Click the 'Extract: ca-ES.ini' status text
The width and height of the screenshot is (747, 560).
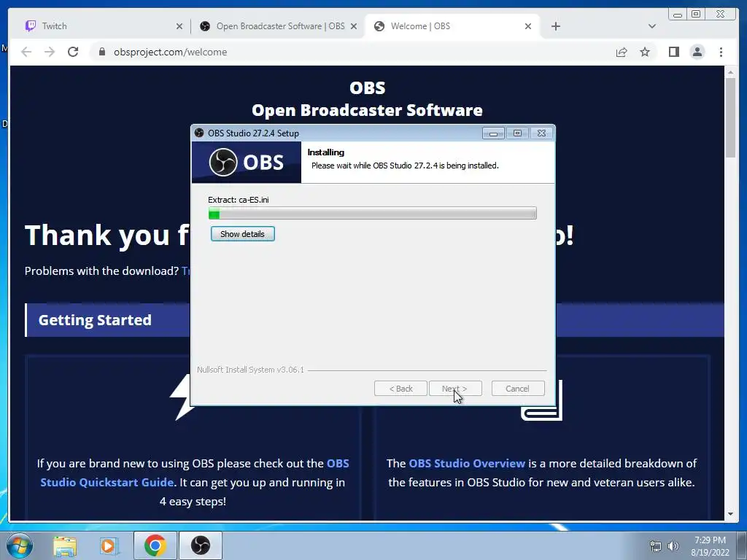(x=239, y=200)
